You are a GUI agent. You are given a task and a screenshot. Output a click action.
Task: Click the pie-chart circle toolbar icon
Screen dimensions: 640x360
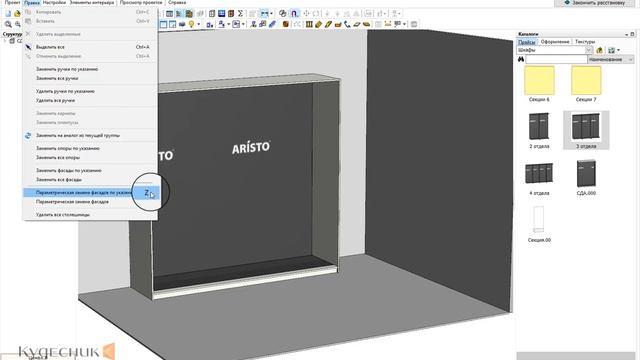pyautogui.click(x=282, y=13)
